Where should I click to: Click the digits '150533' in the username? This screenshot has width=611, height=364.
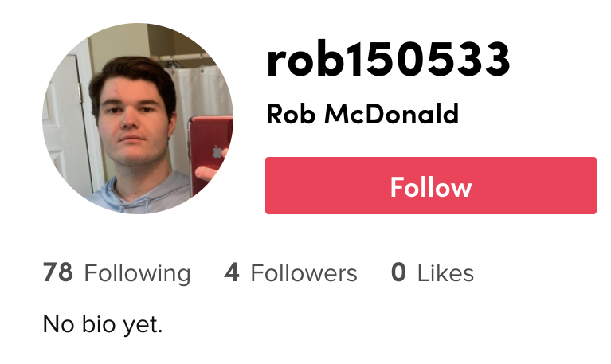pyautogui.click(x=431, y=59)
